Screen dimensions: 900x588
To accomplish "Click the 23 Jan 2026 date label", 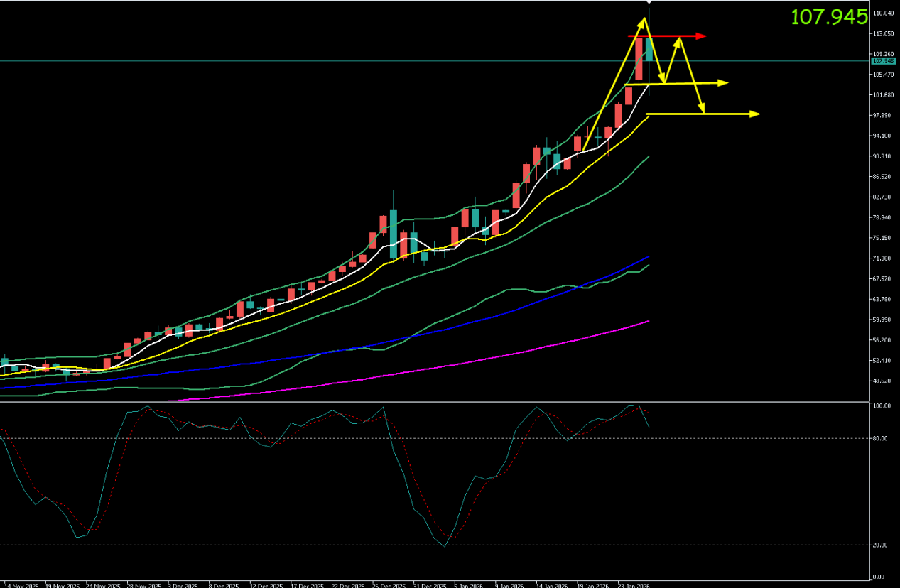I will (x=634, y=585).
